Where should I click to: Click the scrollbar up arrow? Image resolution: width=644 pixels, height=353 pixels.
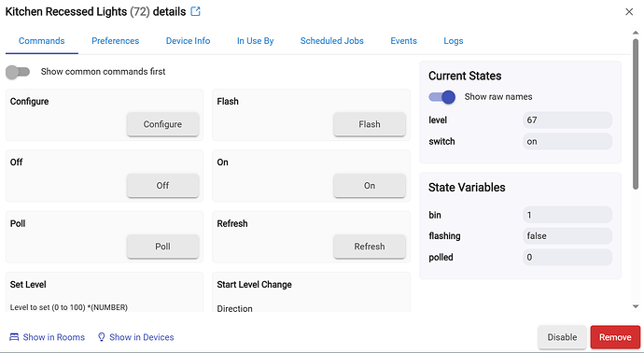[x=636, y=33]
